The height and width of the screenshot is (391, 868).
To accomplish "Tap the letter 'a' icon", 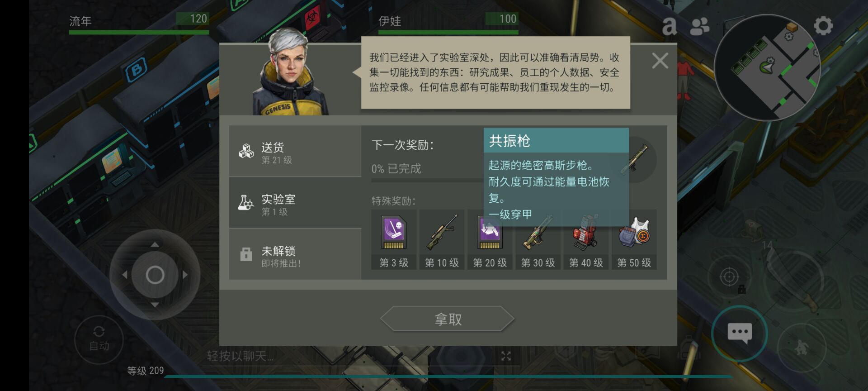I will pos(670,26).
